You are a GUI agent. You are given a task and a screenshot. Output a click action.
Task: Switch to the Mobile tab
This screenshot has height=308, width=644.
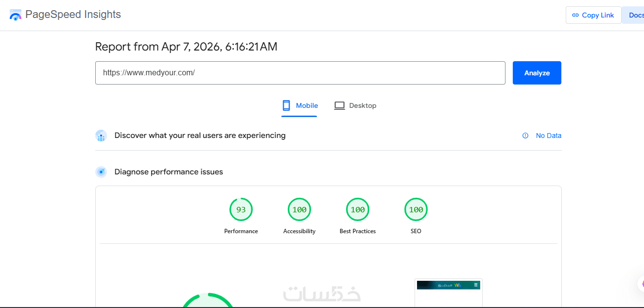299,106
